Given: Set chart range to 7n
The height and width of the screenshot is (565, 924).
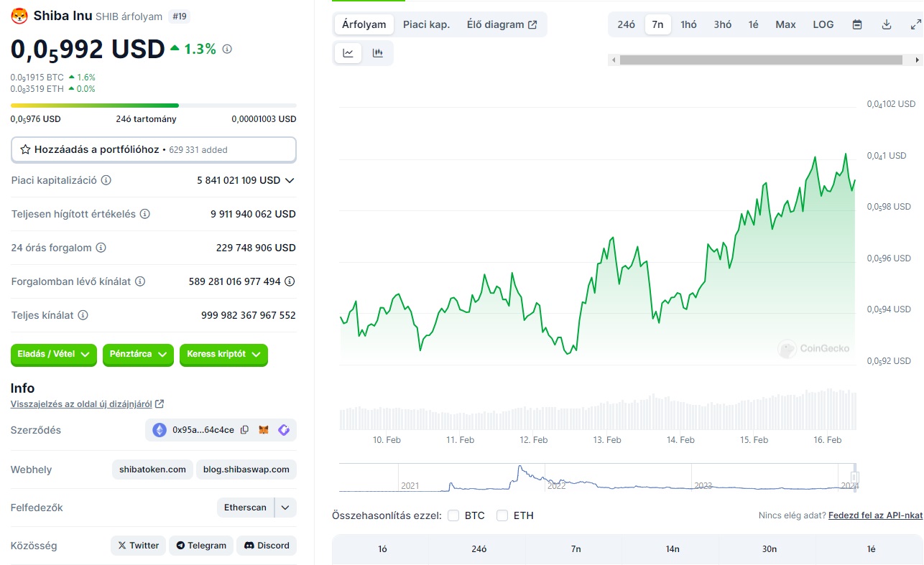Looking at the screenshot, I should pyautogui.click(x=657, y=24).
